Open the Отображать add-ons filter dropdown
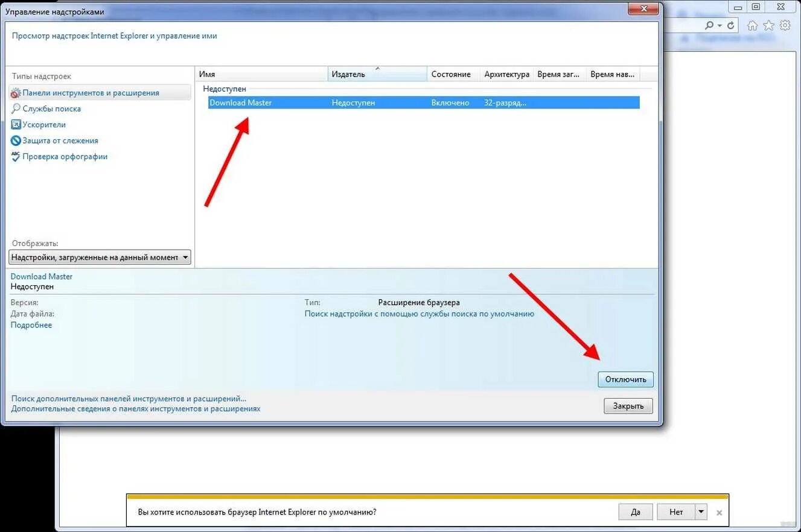 pos(100,258)
